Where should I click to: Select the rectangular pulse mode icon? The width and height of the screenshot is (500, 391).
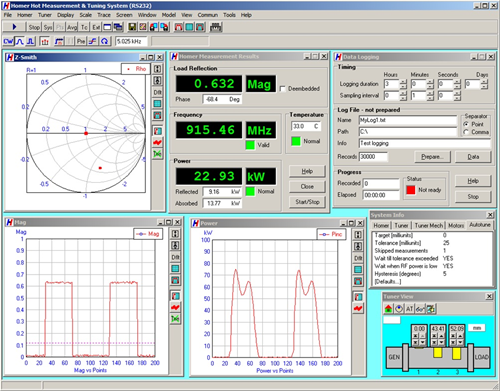tap(30, 41)
